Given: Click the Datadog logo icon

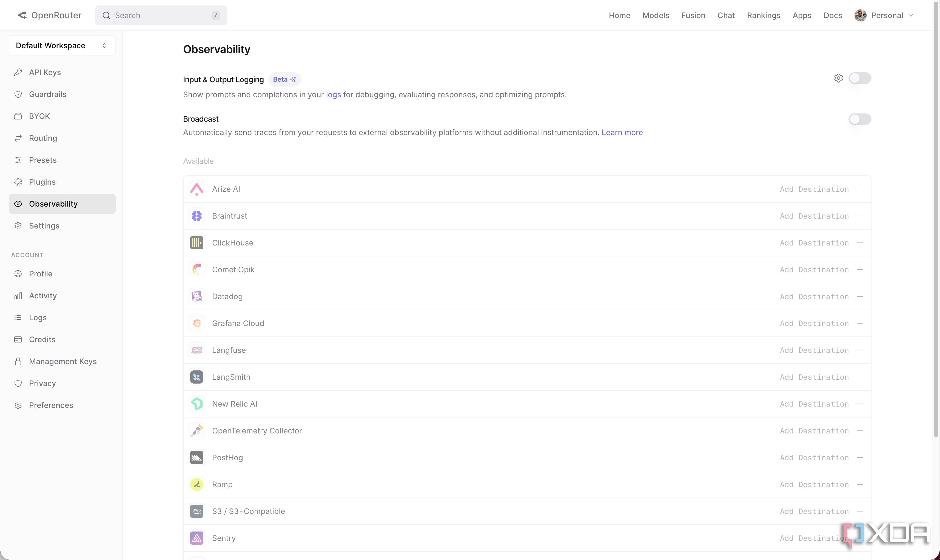Looking at the screenshot, I should [x=196, y=297].
